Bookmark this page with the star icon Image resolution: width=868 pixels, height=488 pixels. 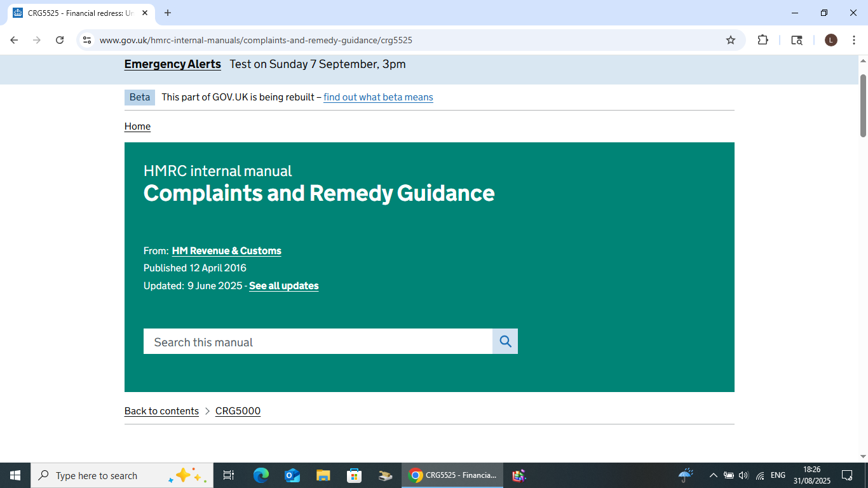point(731,40)
